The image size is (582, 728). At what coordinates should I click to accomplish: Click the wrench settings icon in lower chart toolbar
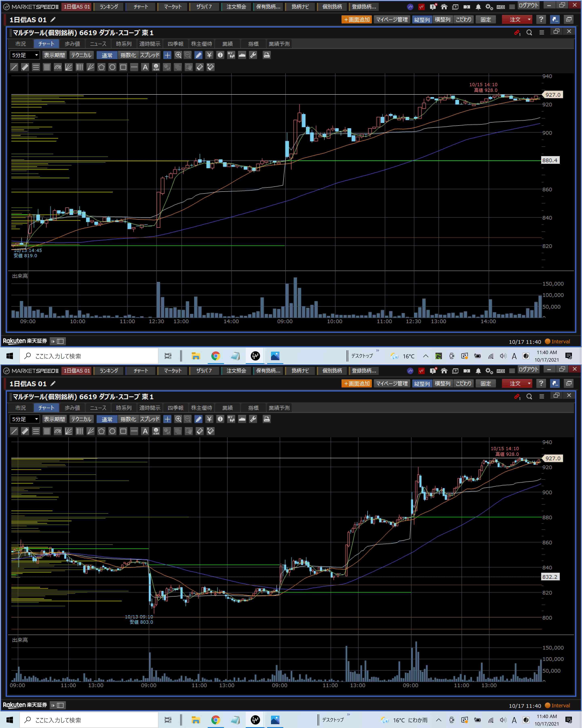click(253, 419)
